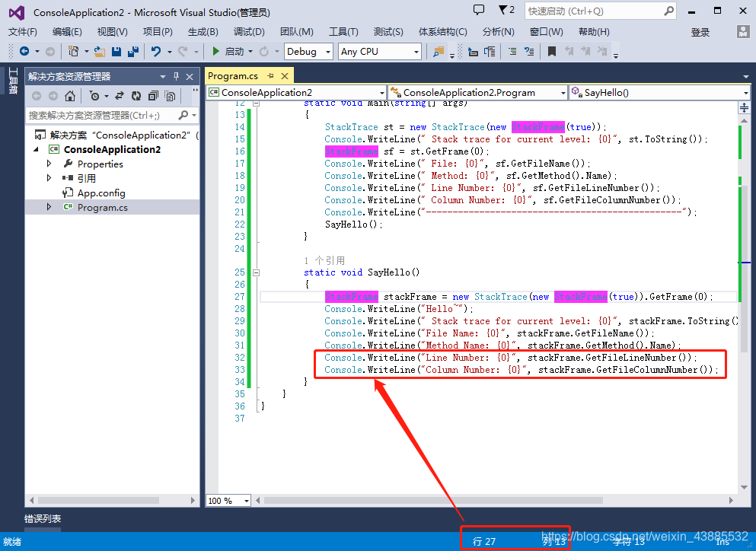
Task: Click the Refresh icon in Solution Explorer
Action: click(x=136, y=96)
